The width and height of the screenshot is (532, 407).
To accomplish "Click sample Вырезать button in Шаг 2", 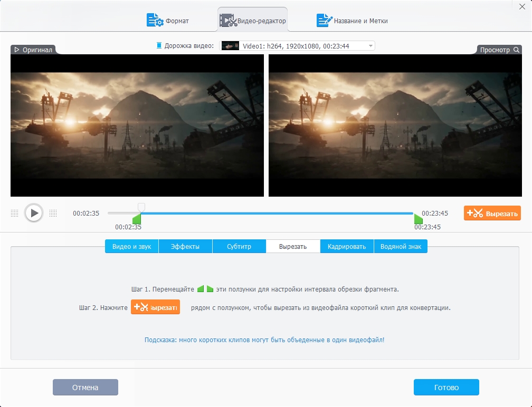I will pos(155,307).
